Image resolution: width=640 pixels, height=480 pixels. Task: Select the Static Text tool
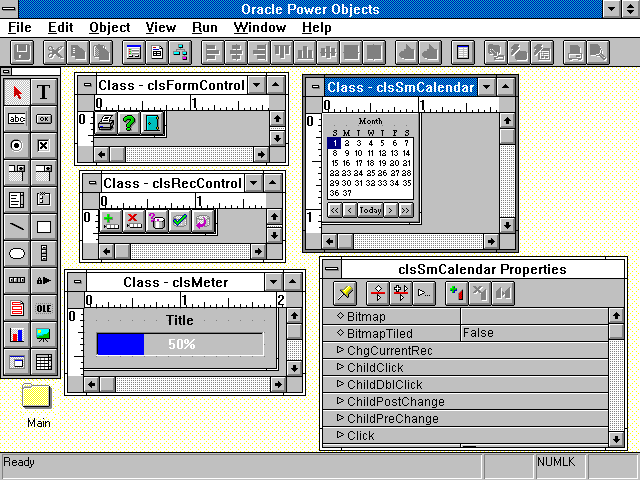click(44, 92)
